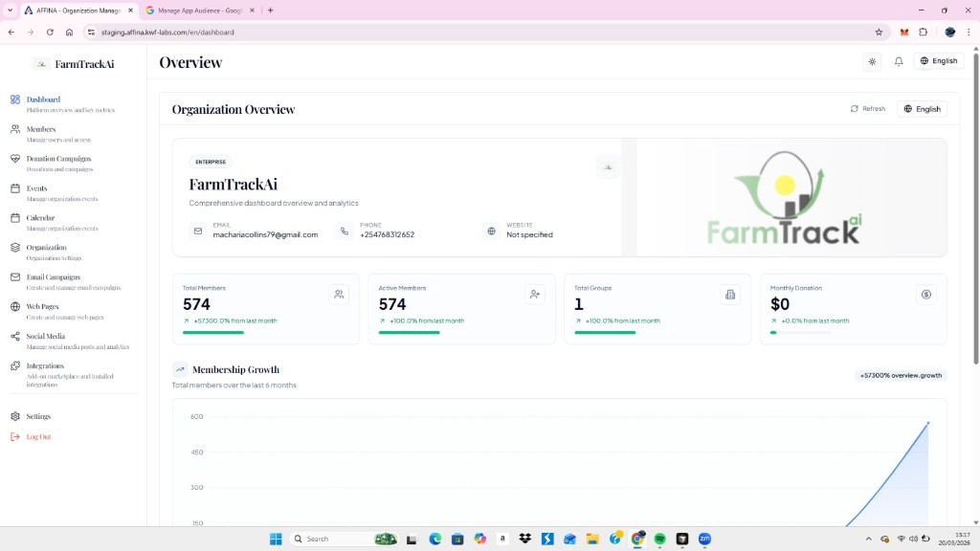Click the Refresh button in Organization Overview
980x551 pixels.
coord(868,108)
